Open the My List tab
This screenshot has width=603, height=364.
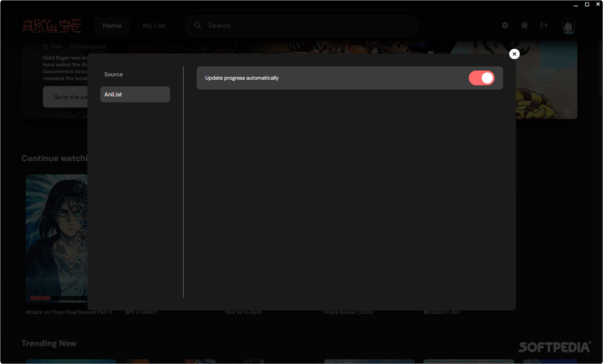(x=154, y=26)
